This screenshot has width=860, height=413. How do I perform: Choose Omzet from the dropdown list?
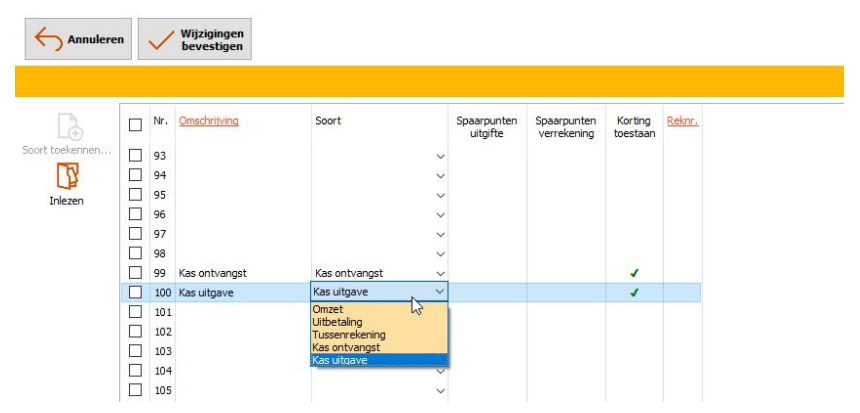(x=328, y=310)
